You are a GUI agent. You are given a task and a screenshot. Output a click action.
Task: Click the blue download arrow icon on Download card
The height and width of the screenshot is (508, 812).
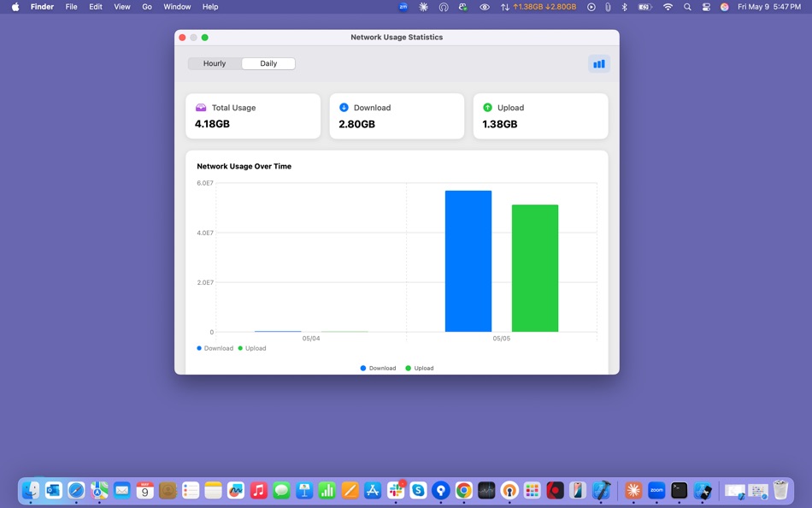tap(344, 108)
